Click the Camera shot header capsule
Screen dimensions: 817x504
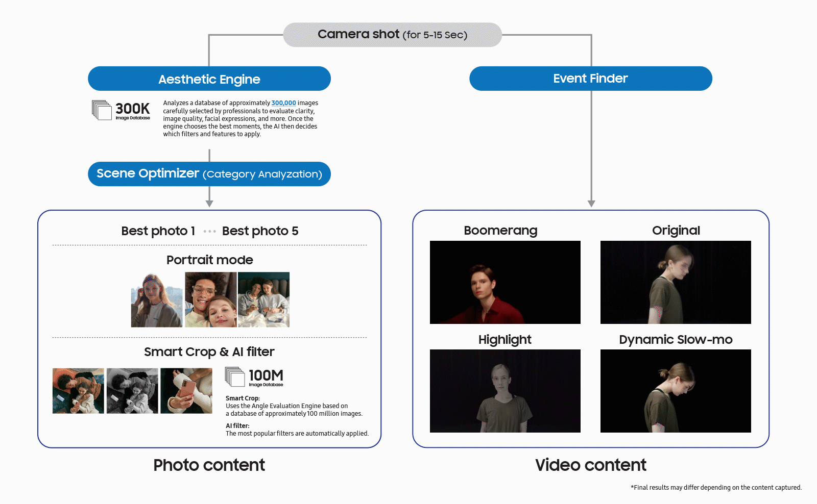[x=392, y=34]
